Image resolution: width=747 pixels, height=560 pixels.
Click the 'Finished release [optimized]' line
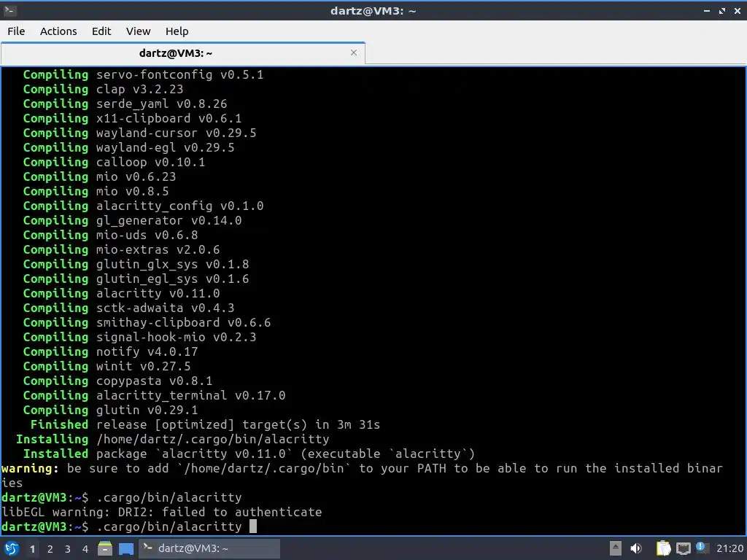205,424
